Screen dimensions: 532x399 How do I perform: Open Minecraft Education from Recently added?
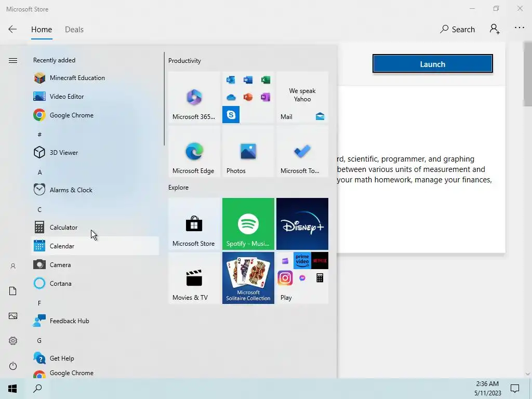coord(95,78)
